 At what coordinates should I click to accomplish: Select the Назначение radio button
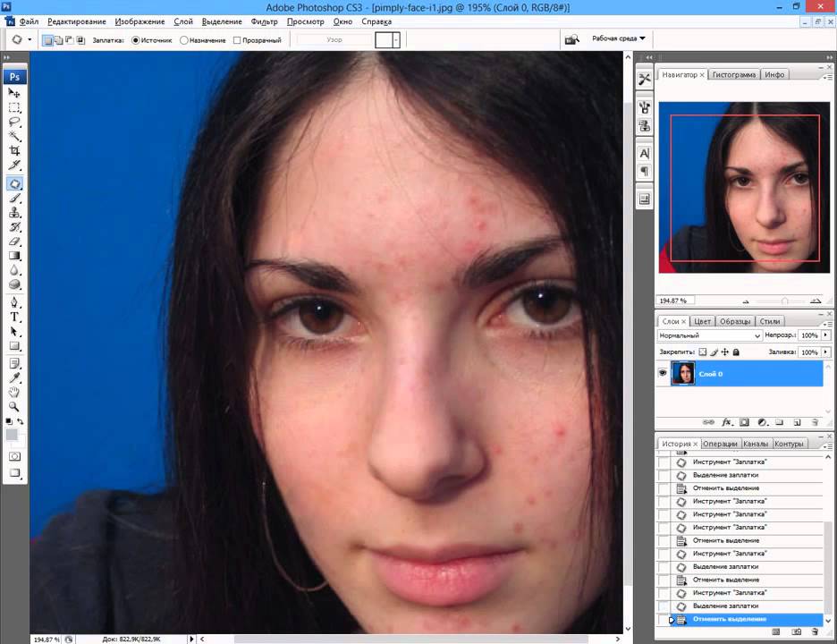(x=184, y=40)
